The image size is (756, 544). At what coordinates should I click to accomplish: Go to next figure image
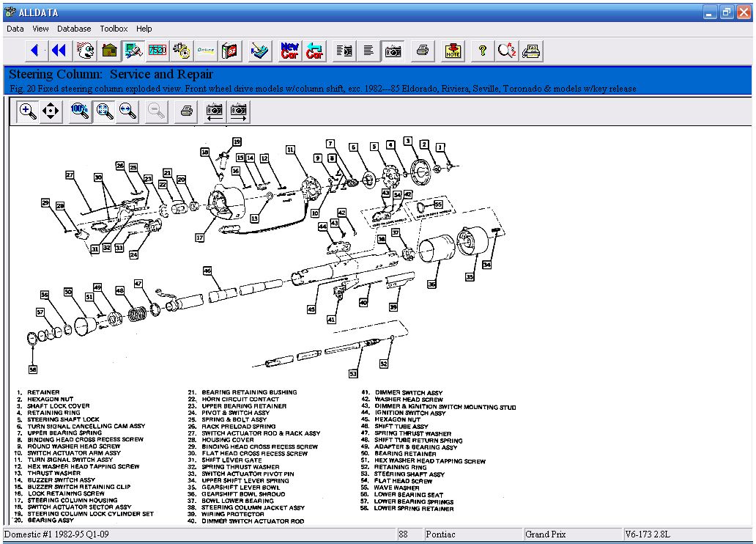pyautogui.click(x=239, y=111)
